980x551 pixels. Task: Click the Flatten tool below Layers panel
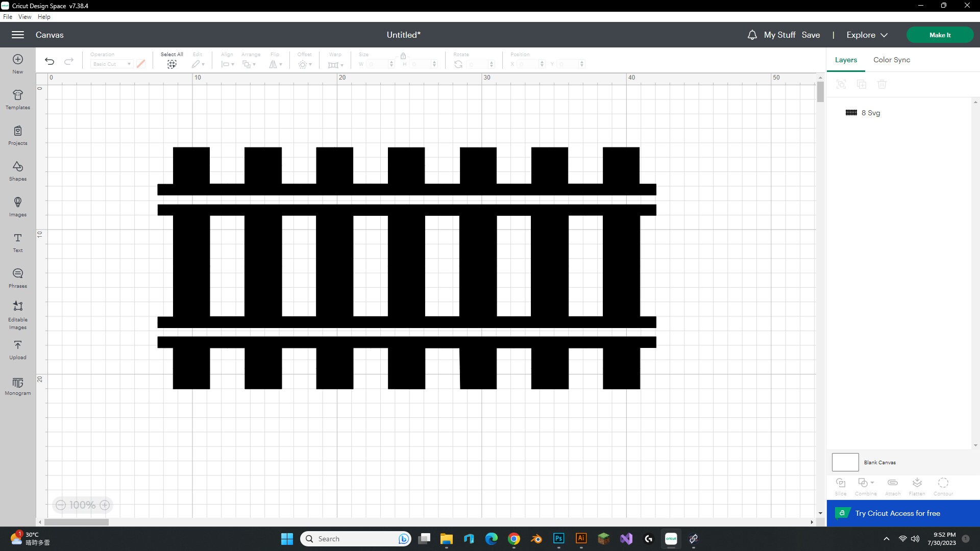(916, 485)
